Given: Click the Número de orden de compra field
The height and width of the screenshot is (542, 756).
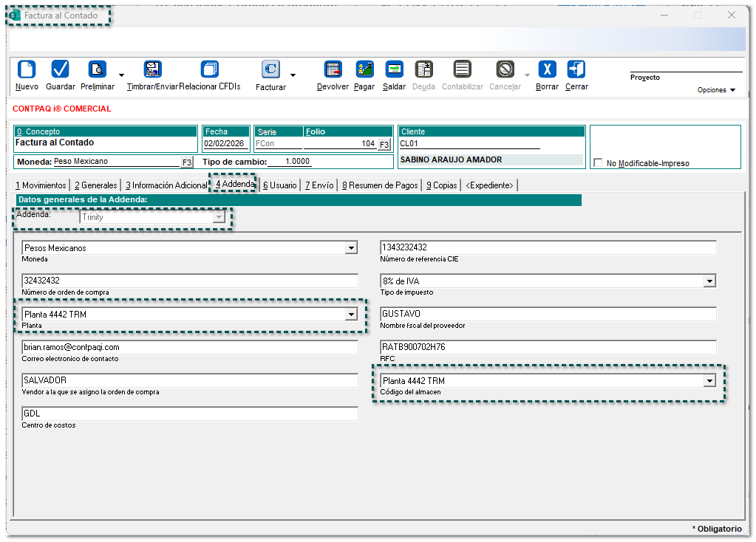Looking at the screenshot, I should click(x=189, y=281).
